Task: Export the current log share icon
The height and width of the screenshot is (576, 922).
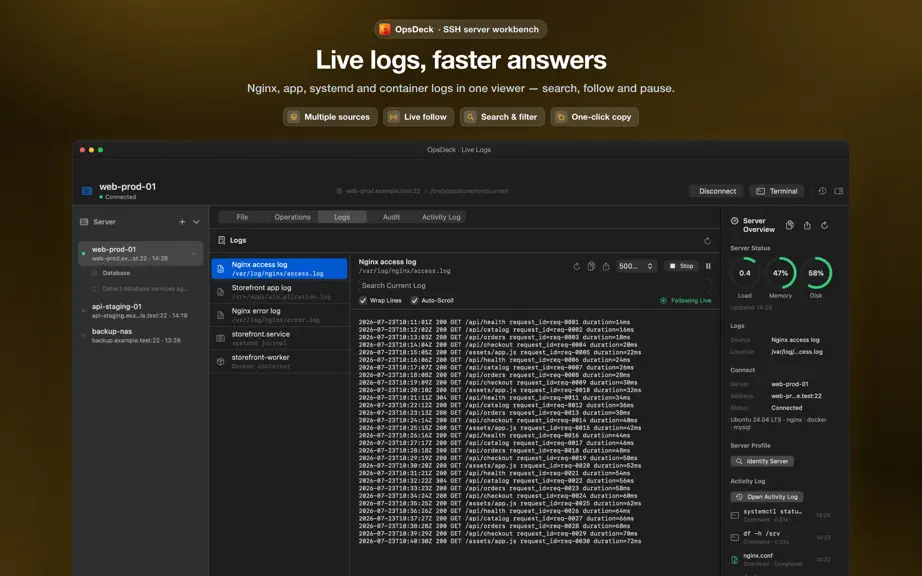Action: coord(606,266)
